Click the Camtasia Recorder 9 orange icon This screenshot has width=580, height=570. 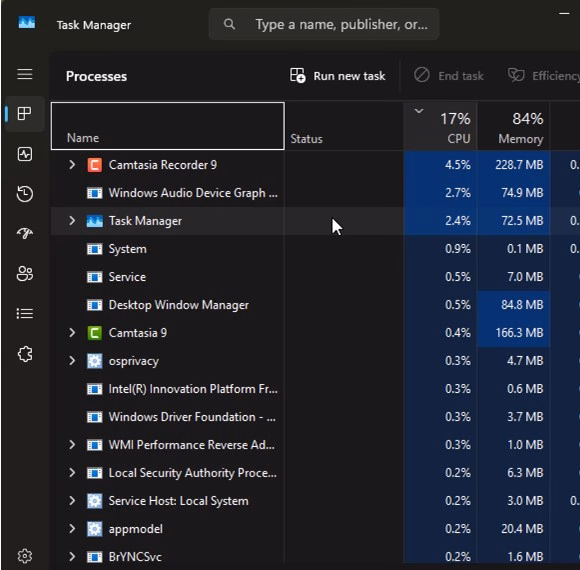(x=94, y=165)
